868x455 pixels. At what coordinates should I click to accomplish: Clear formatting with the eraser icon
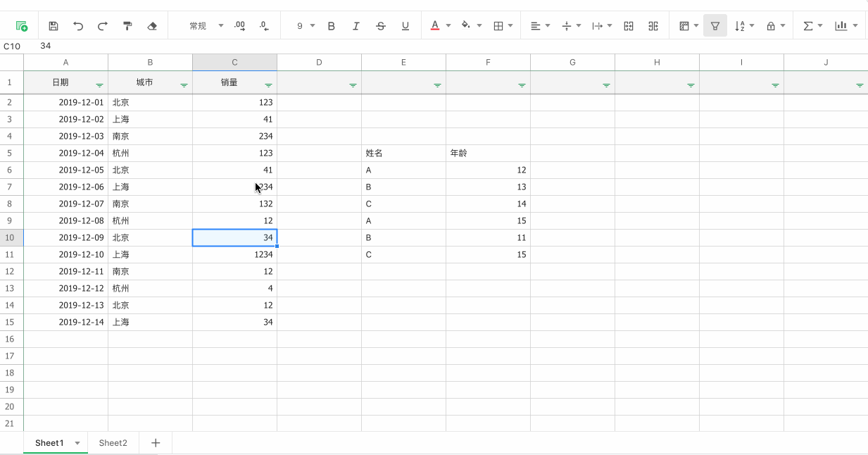tap(152, 26)
